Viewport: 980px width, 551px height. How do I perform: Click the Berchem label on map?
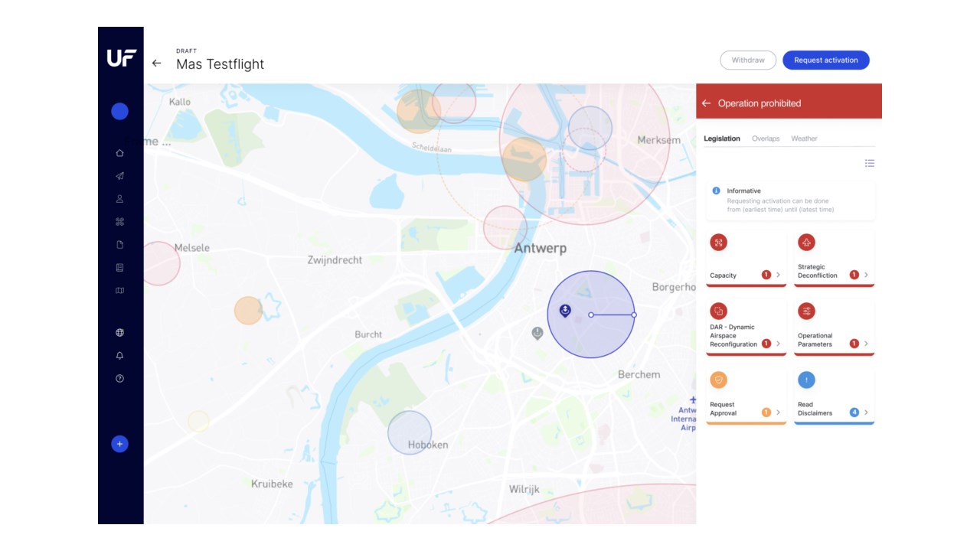coord(639,374)
